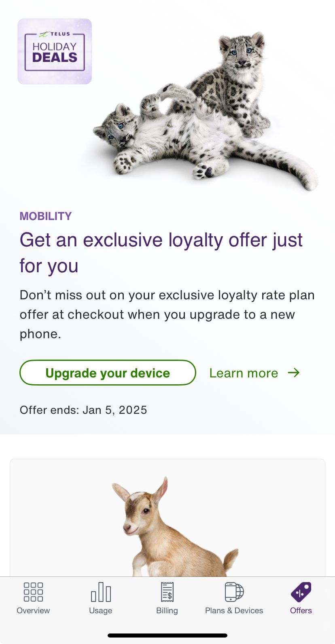Tap the Offers tag icon
The image size is (335, 644).
301,592
